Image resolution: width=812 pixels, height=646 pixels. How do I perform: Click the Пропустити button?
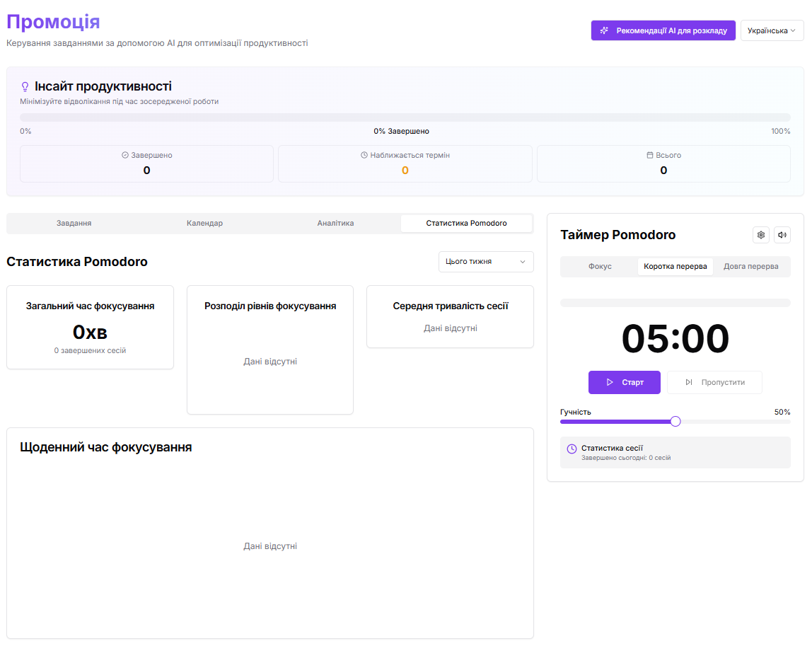point(714,382)
